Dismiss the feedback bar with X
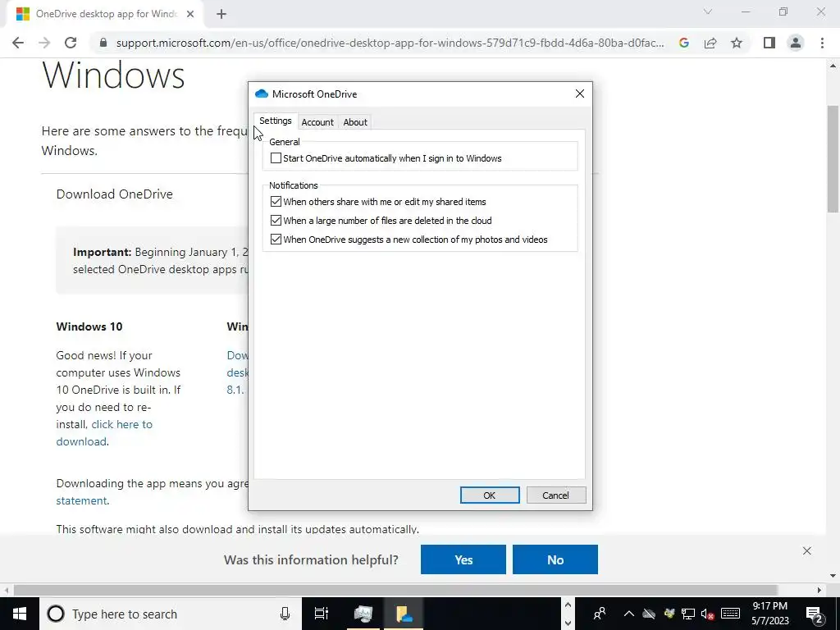Viewport: 840px width, 630px height. point(807,550)
